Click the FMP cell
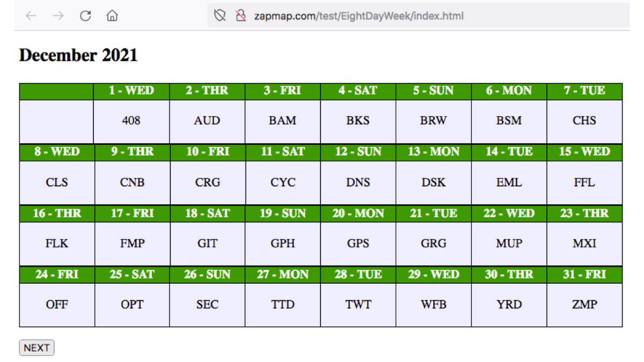This screenshot has width=644, height=362. click(131, 243)
